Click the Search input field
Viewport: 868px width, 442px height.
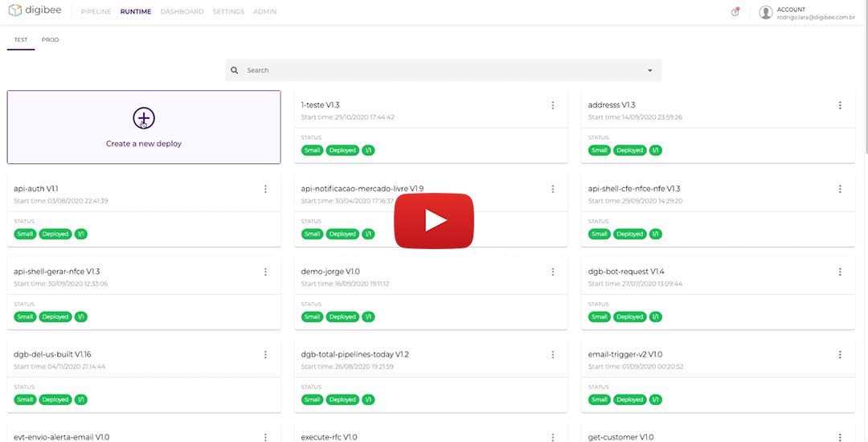[443, 70]
